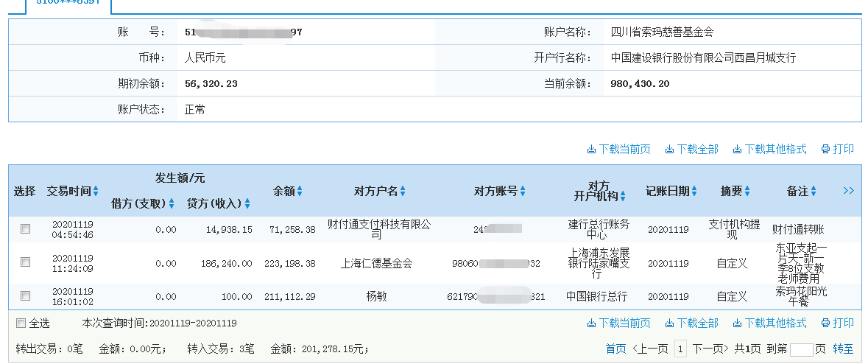Viewport: 868px width, 364px height.
Task: Click transaction time 20201119 16:01:02
Action: [x=73, y=296]
